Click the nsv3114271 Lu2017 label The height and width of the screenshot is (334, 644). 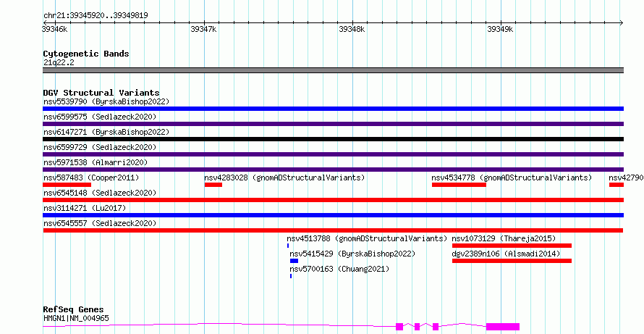pyautogui.click(x=85, y=208)
